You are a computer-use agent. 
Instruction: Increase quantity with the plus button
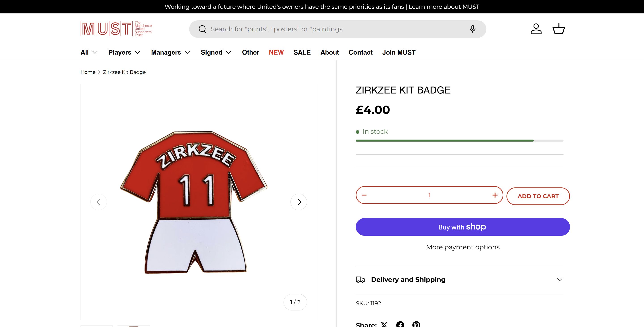[x=495, y=195]
